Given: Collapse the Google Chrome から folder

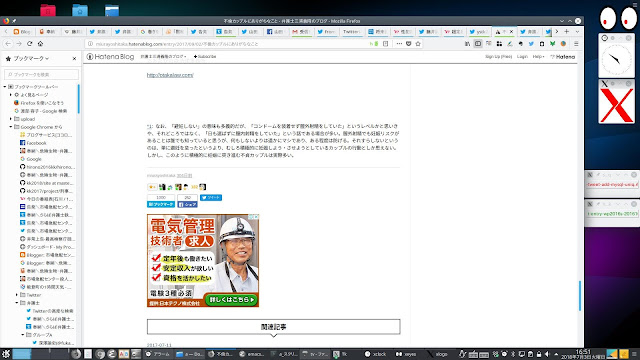Looking at the screenshot, I should 11,127.
